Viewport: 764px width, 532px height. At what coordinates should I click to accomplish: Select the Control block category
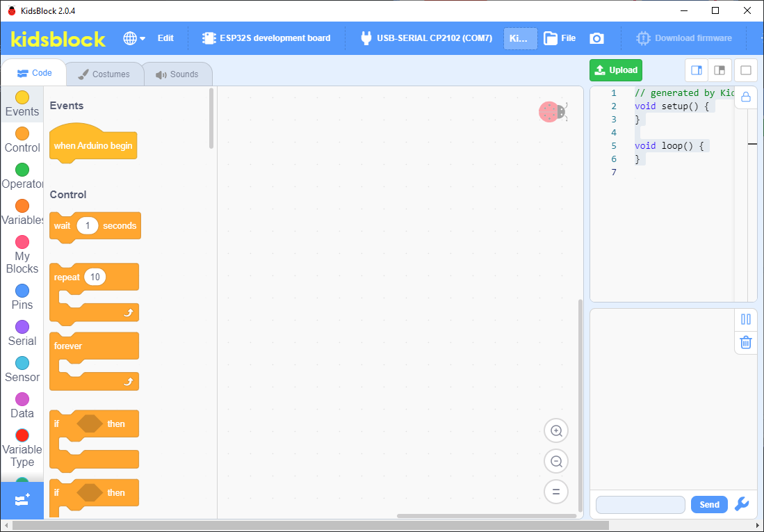22,140
